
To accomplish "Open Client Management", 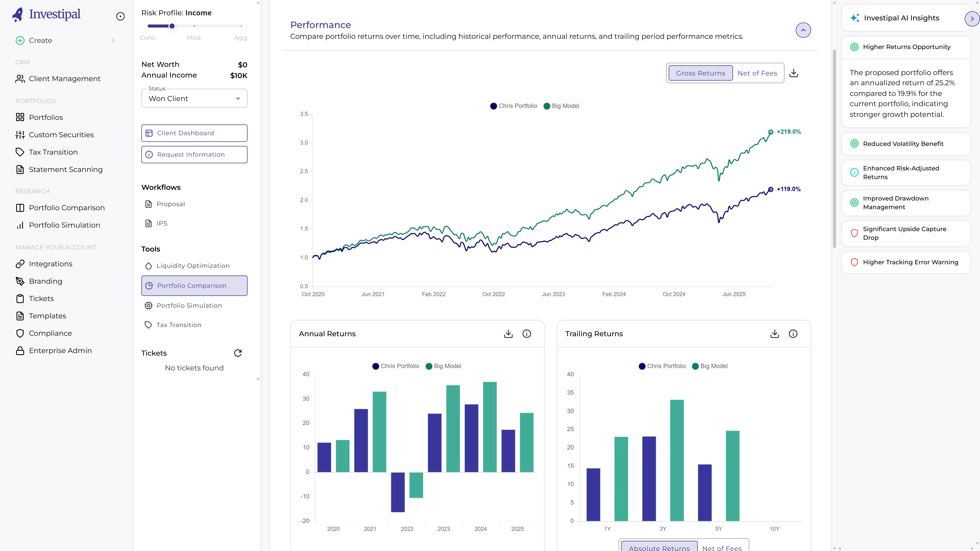I will 65,79.
